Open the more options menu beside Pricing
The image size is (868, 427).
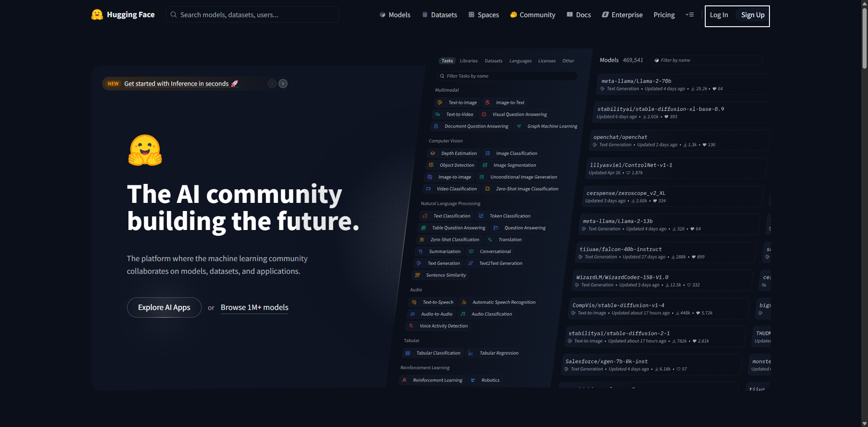689,14
